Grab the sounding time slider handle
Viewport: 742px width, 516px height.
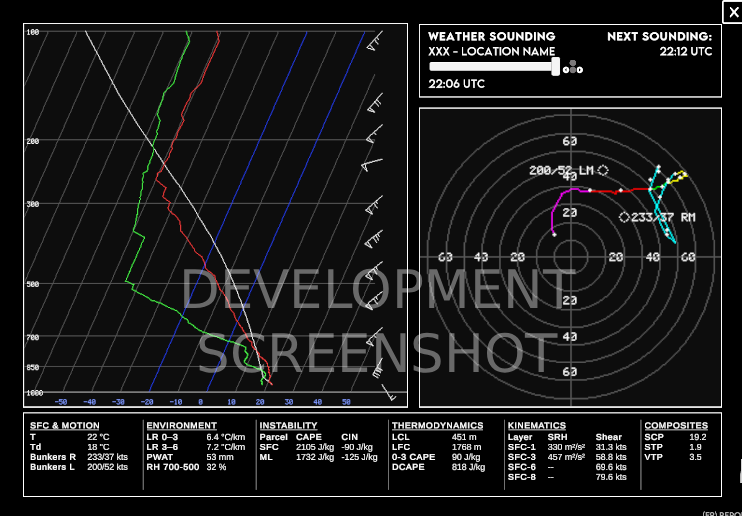click(x=556, y=67)
